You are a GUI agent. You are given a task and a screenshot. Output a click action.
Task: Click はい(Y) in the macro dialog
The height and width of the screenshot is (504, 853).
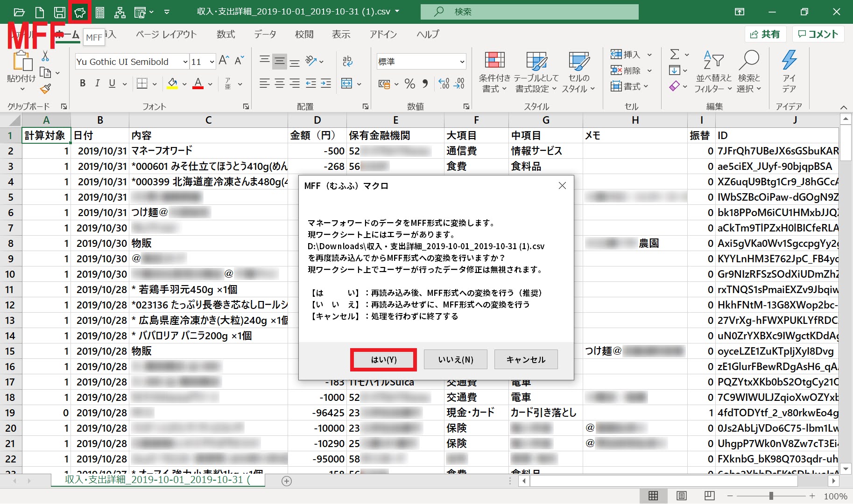[x=383, y=359]
